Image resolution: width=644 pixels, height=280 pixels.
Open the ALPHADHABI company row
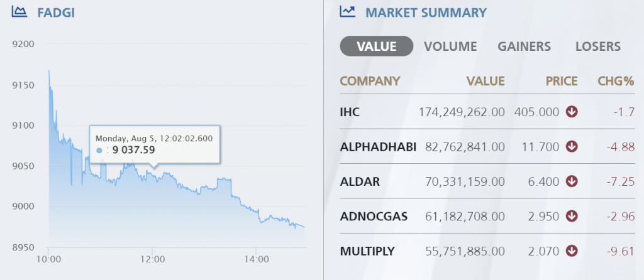378,146
